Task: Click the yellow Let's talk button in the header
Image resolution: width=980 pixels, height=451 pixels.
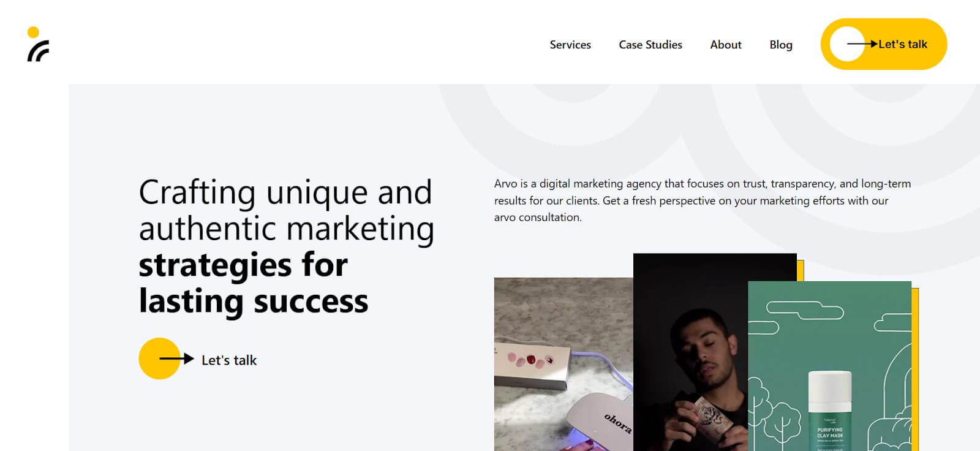Action: [884, 44]
